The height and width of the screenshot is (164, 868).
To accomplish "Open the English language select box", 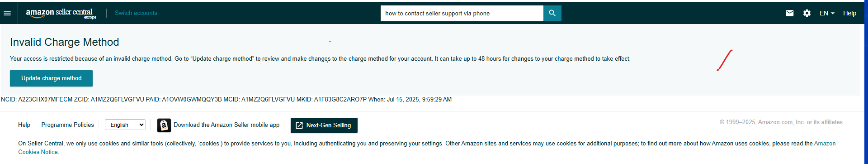I will (x=125, y=125).
